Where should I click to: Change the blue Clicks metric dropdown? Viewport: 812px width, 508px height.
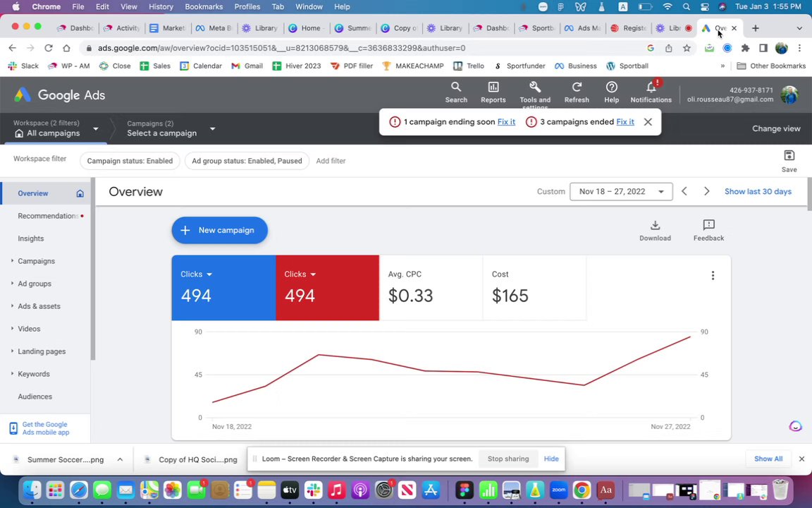[x=196, y=274]
